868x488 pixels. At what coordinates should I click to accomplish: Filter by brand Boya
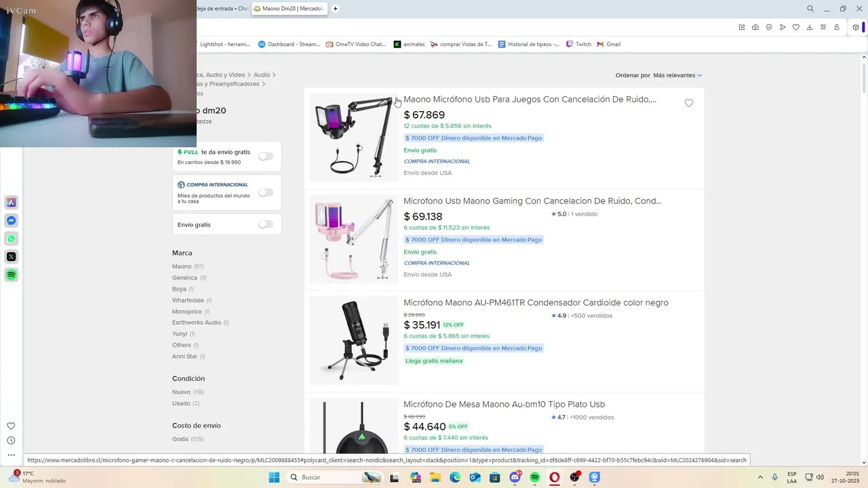(x=183, y=289)
